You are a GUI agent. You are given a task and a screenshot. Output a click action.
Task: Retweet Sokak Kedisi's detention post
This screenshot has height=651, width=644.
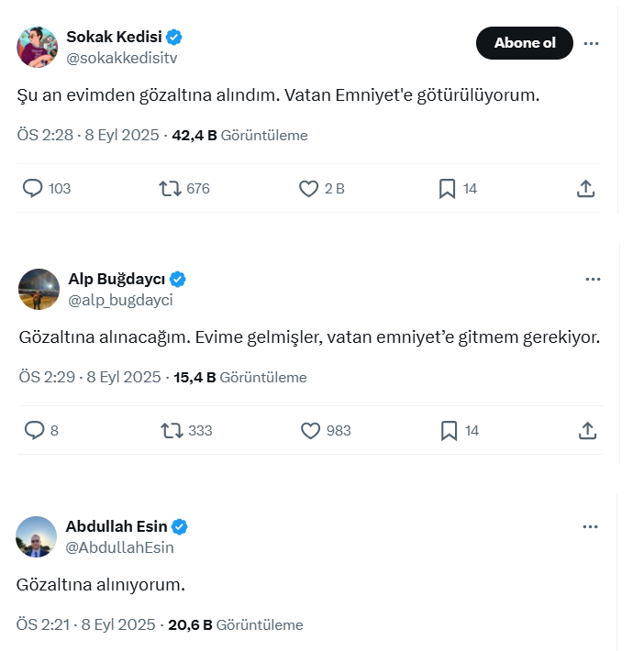170,189
